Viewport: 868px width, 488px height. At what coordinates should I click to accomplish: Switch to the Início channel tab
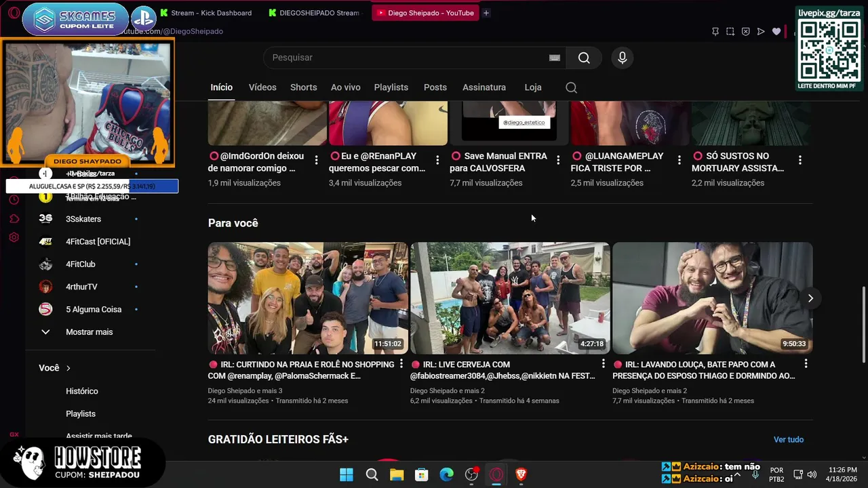click(222, 87)
